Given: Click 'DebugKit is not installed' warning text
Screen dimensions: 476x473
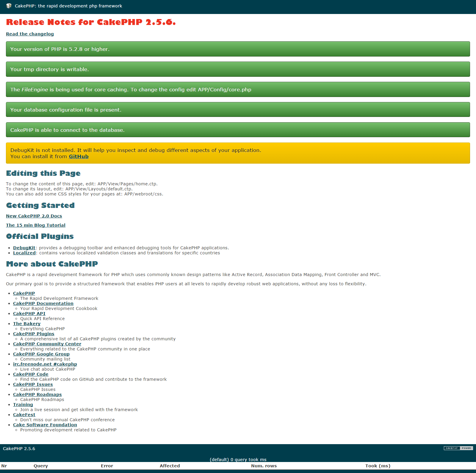Looking at the screenshot, I should coord(136,150).
